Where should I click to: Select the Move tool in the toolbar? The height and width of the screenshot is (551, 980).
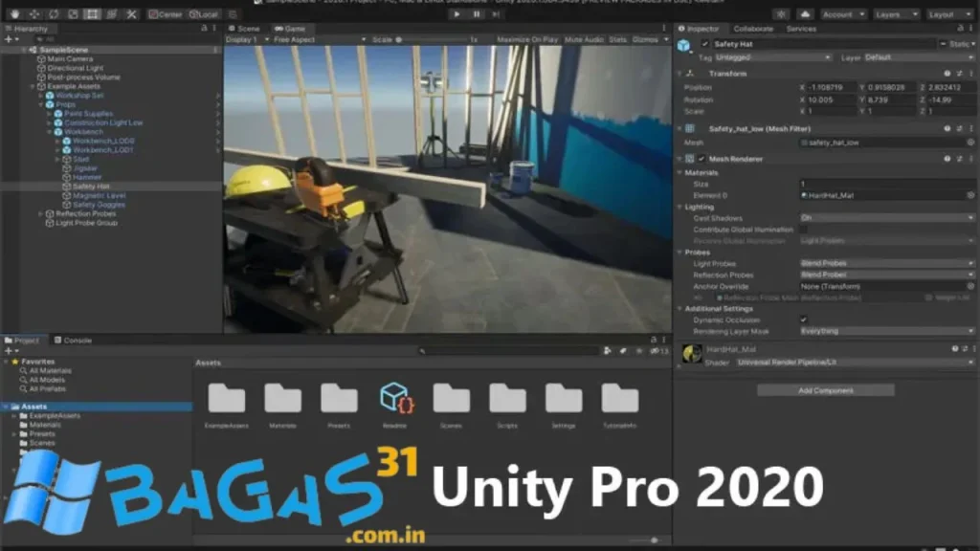[x=34, y=13]
